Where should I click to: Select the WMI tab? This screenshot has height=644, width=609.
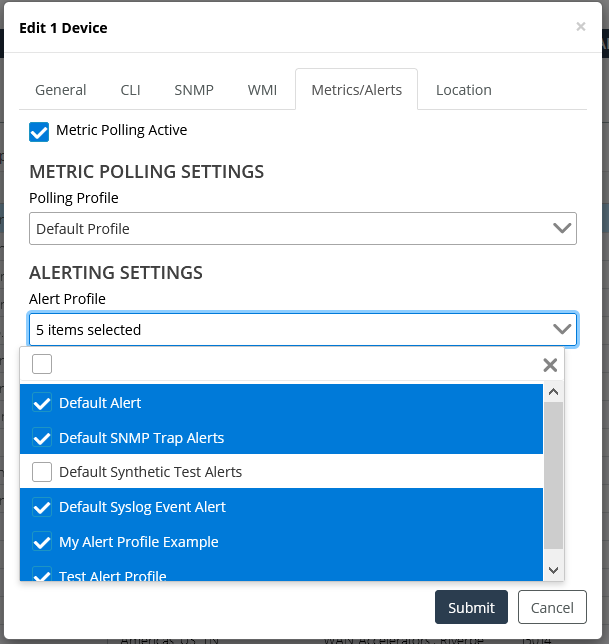[x=263, y=90]
